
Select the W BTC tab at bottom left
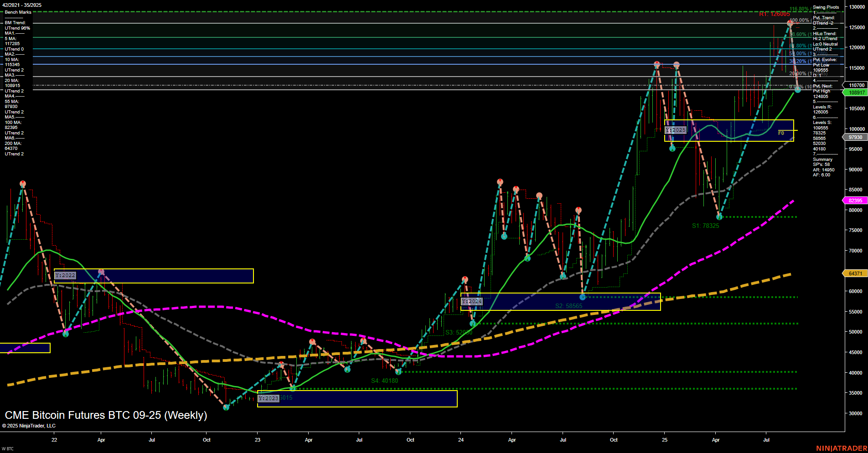(x=8, y=448)
